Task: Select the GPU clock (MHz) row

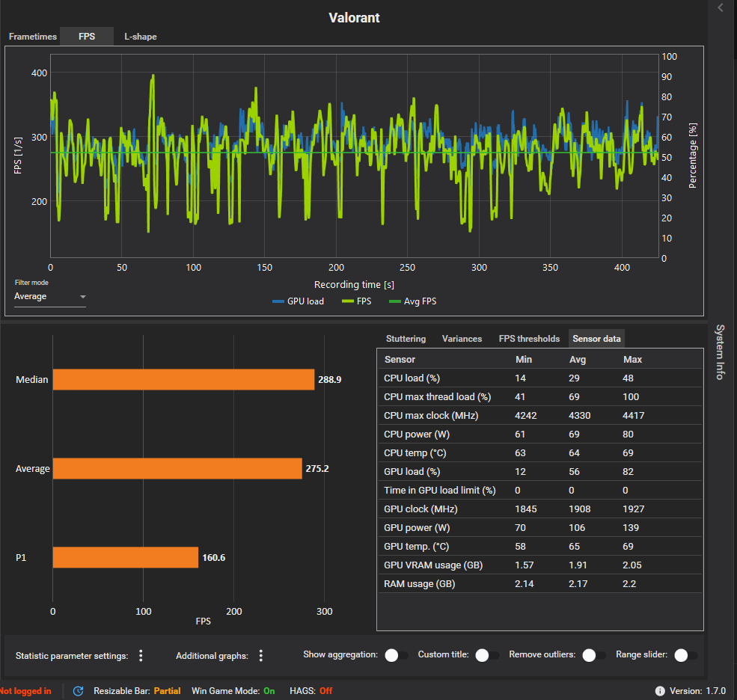Action: click(x=540, y=509)
